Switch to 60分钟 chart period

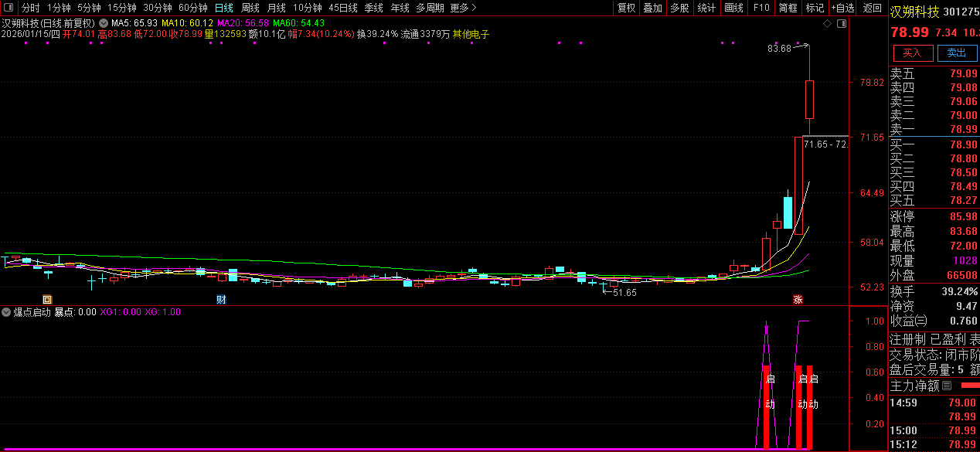pyautogui.click(x=193, y=8)
